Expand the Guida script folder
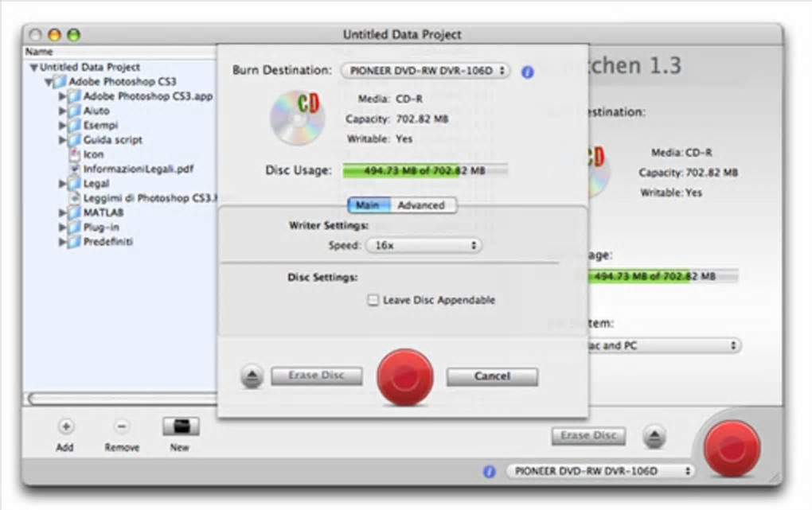 (x=62, y=140)
